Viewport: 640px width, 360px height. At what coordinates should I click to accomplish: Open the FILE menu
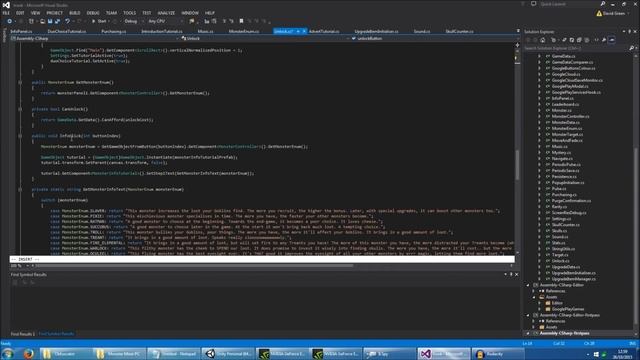6,13
